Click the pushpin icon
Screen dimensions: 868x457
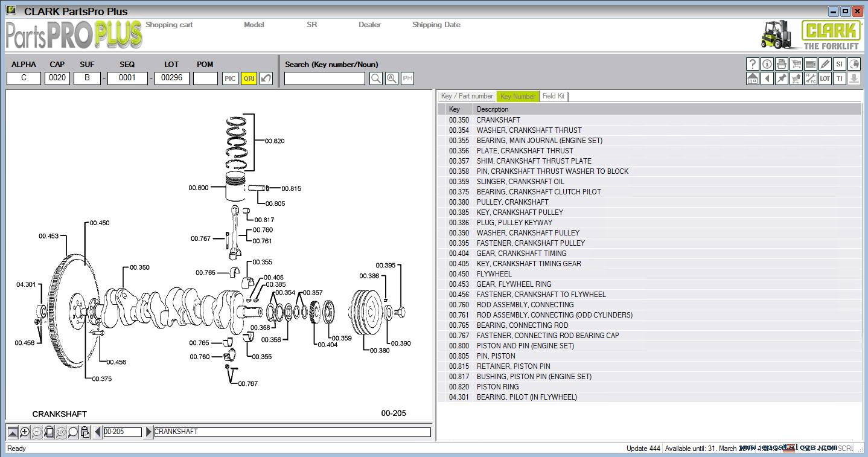tap(781, 78)
